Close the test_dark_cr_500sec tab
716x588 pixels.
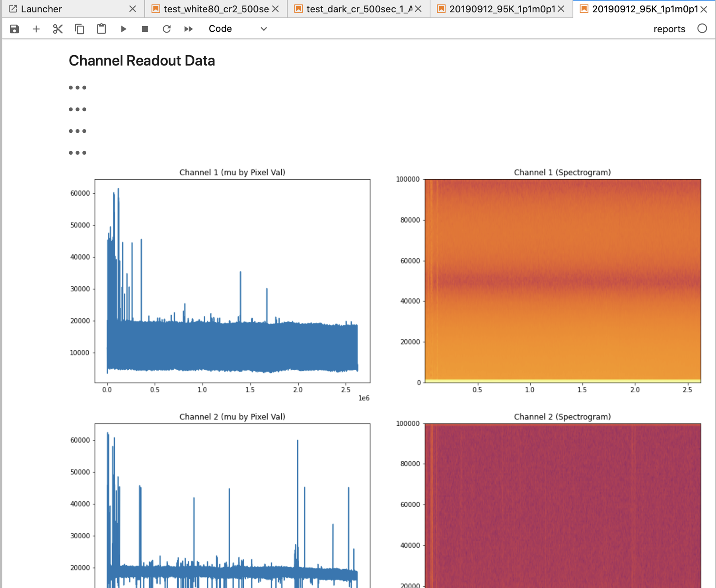point(418,9)
